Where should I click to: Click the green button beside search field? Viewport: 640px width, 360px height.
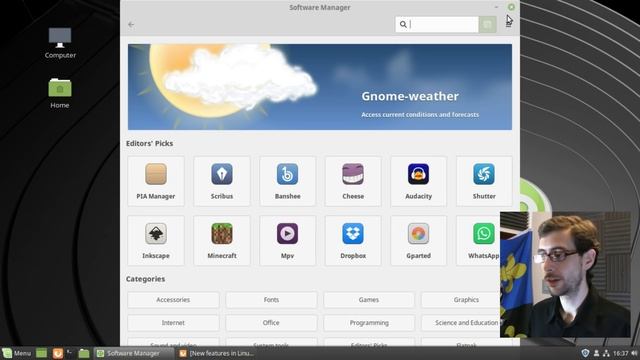tap(487, 24)
